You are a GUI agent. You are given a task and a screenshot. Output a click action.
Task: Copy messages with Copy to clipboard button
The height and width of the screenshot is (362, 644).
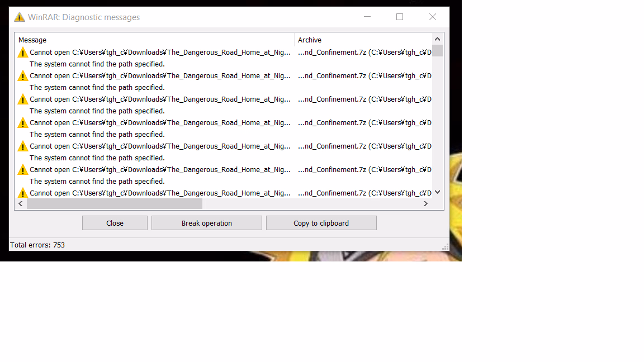pos(321,223)
